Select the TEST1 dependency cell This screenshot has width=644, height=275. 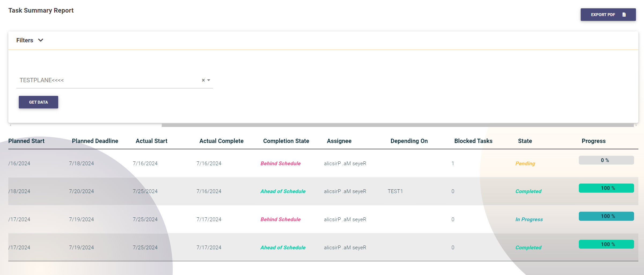point(395,191)
